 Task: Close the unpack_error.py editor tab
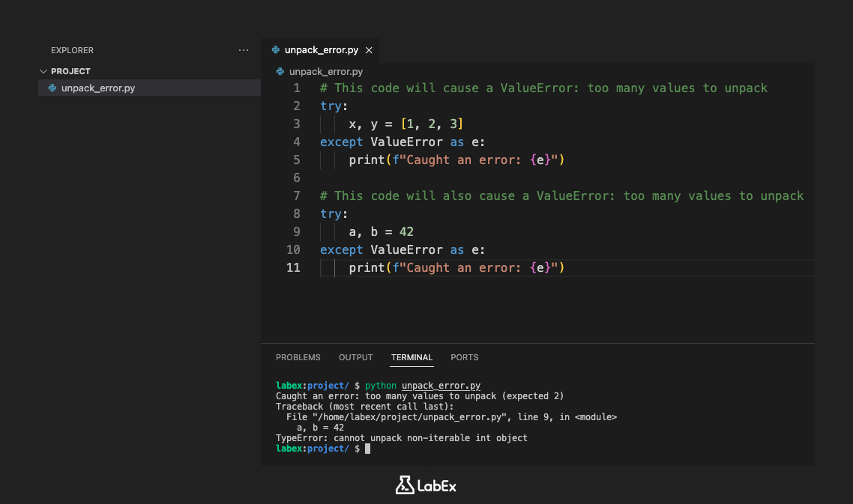tap(368, 50)
